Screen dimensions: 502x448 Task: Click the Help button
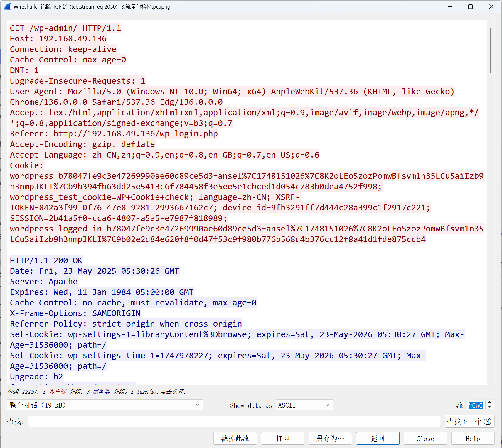[473, 438]
